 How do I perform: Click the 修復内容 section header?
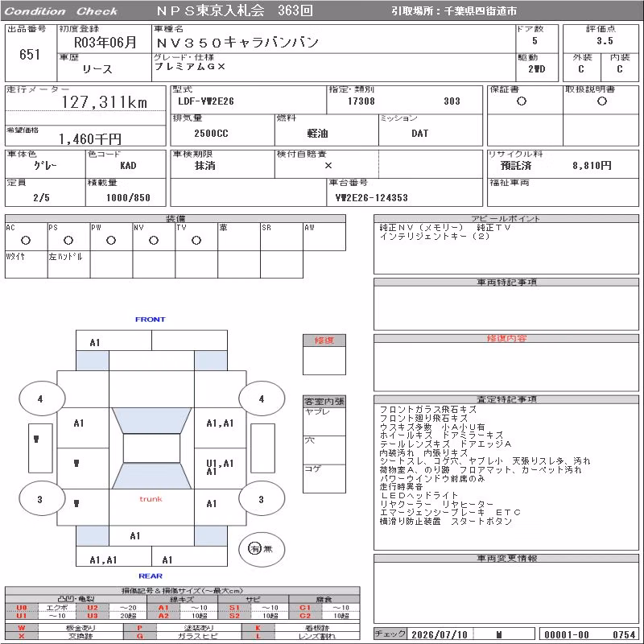click(x=506, y=338)
